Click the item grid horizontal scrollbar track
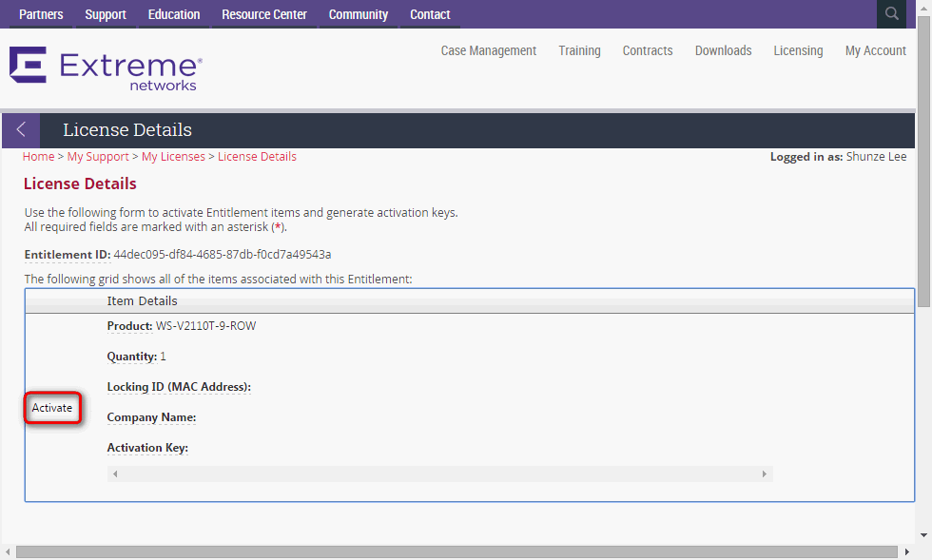This screenshot has width=932, height=560. pyautogui.click(x=439, y=473)
